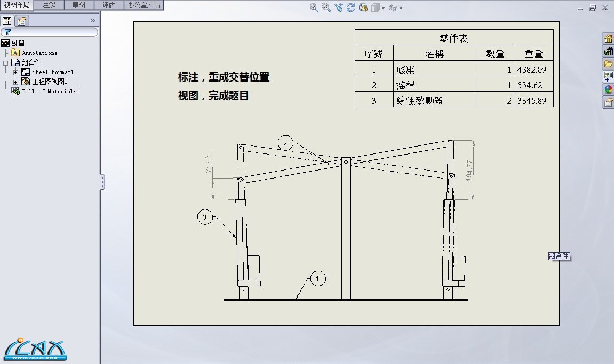Select balloon number 1 on the drawing

coord(317,279)
